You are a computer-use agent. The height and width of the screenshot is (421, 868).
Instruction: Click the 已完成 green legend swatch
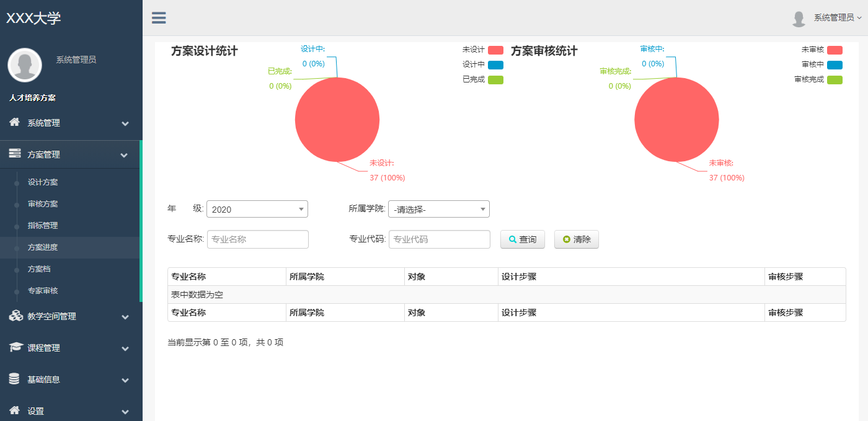pos(495,79)
